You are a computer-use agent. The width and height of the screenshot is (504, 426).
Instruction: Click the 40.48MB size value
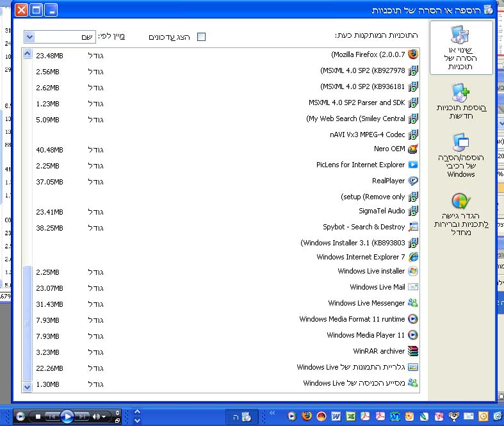pyautogui.click(x=49, y=150)
